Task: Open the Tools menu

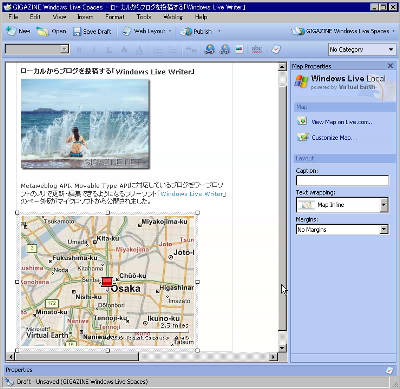Action: tap(144, 16)
